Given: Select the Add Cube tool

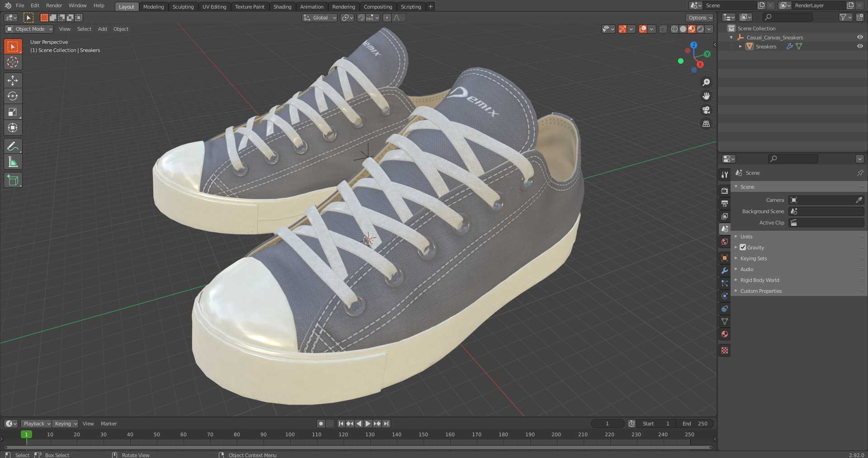Looking at the screenshot, I should tap(13, 180).
